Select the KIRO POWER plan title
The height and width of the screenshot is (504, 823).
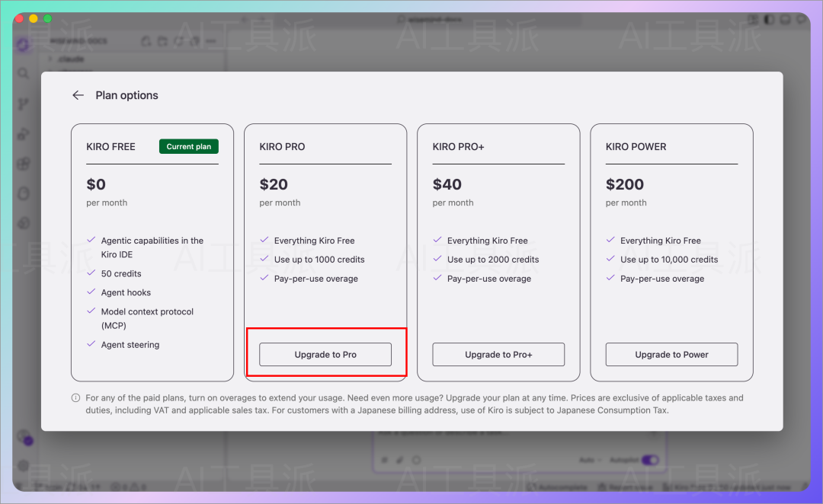point(636,147)
